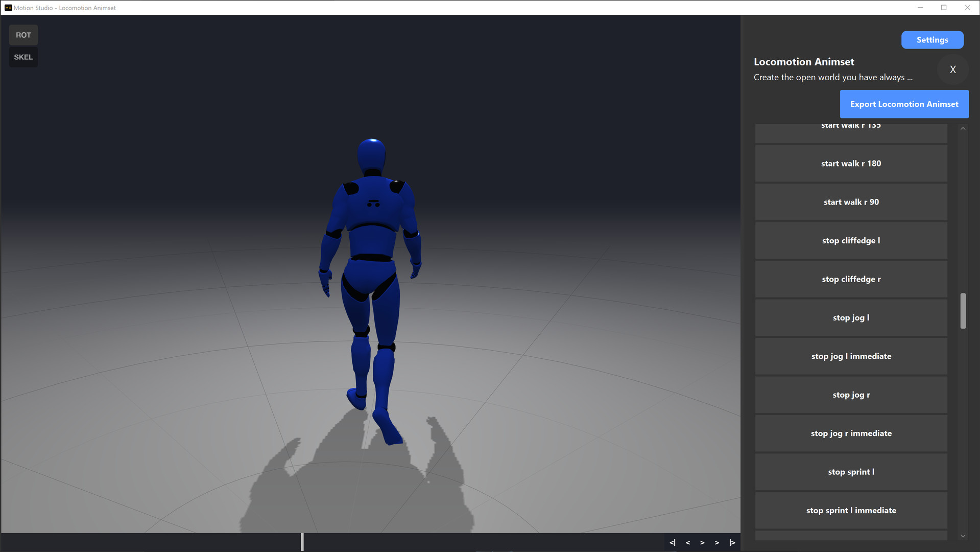Jump to the last frame with the >| control
980x552 pixels.
pyautogui.click(x=732, y=542)
